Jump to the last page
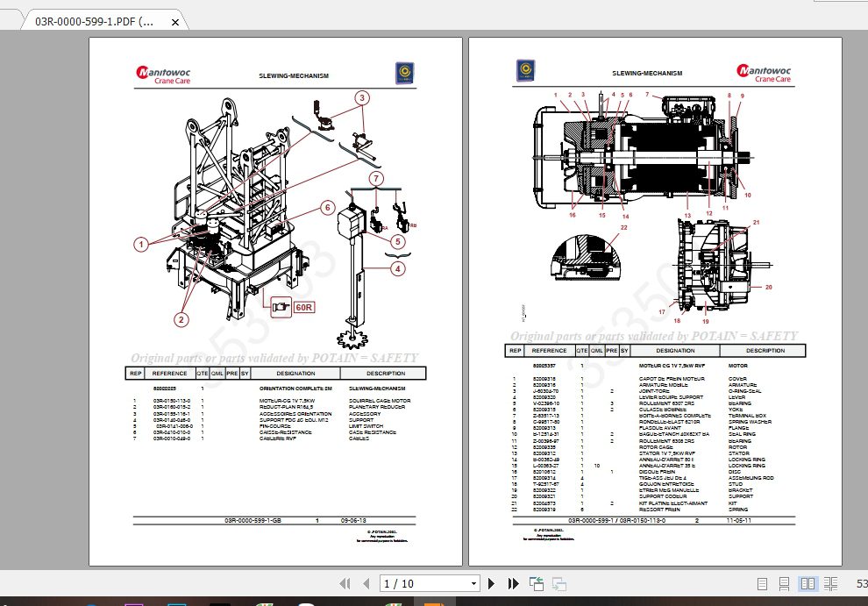The width and height of the screenshot is (868, 606). (513, 583)
